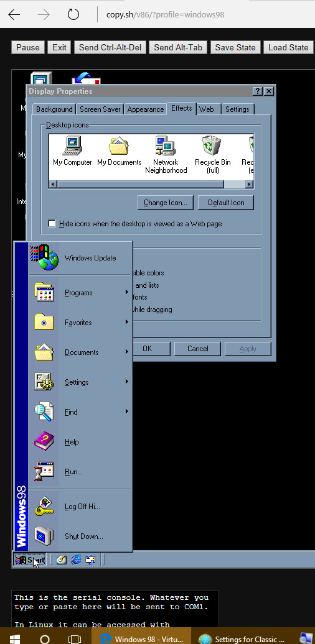Image resolution: width=315 pixels, height=644 pixels.
Task: Click the Send Alt-Tab button
Action: point(178,47)
